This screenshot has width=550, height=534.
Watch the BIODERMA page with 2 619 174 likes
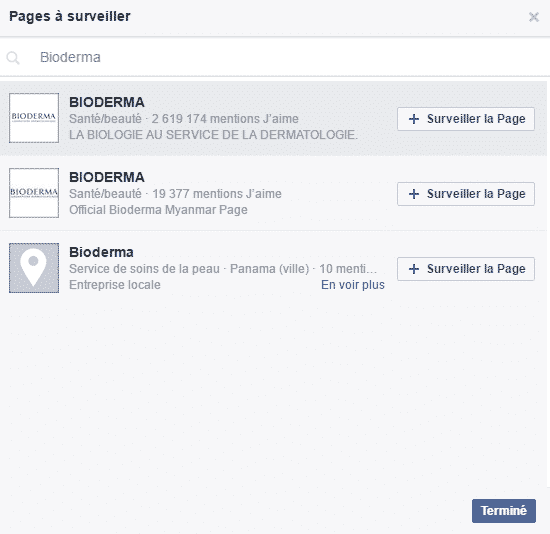click(466, 119)
